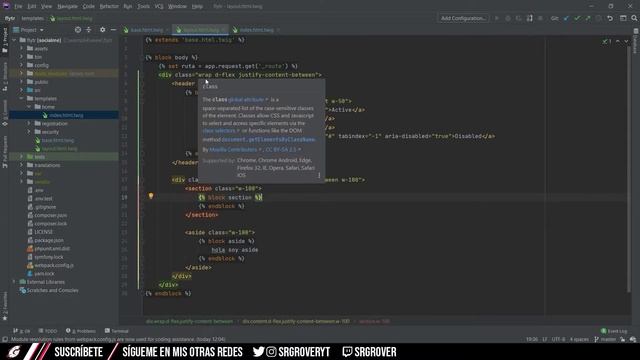This screenshot has height=360, width=640.
Task: Click the Run play icon
Action: 496,18
